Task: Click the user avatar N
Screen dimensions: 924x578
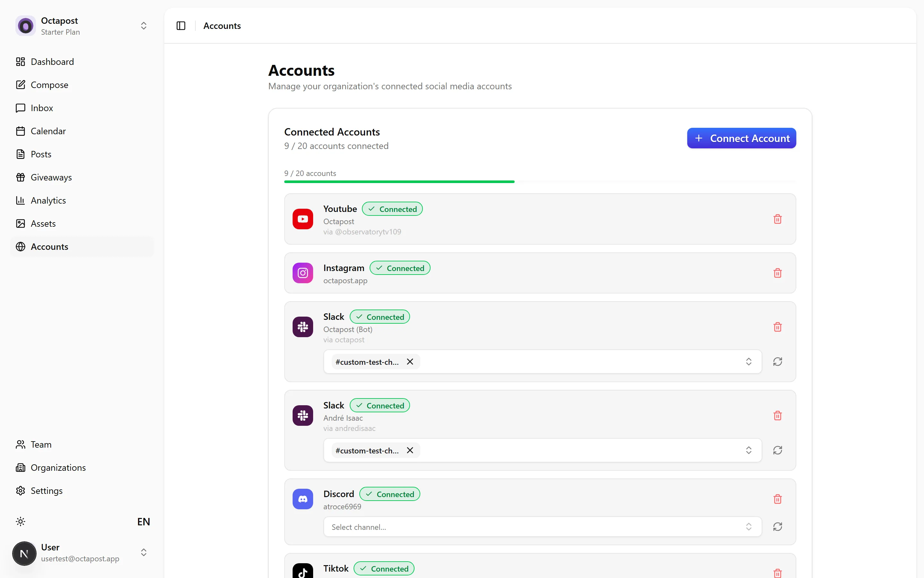Action: [24, 553]
